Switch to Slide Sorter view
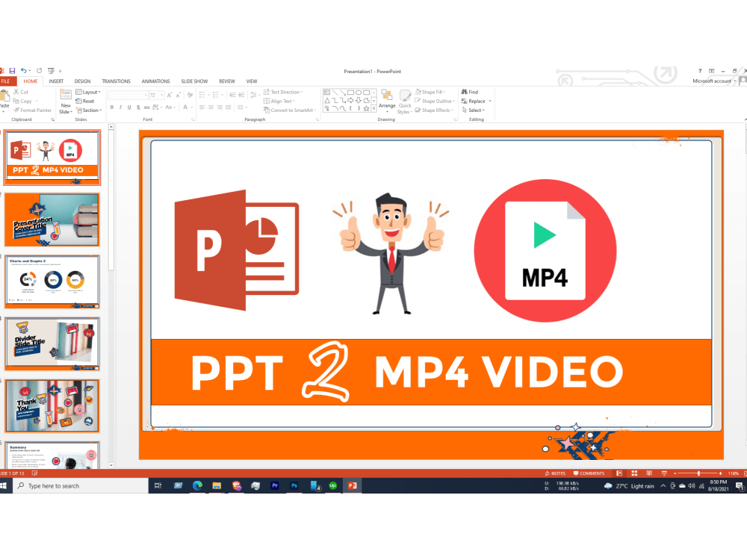The height and width of the screenshot is (560, 747). coord(634,473)
